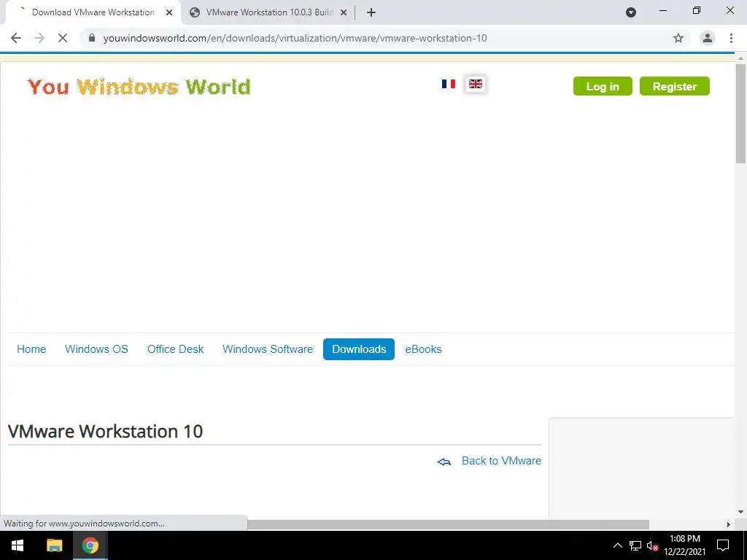Select the Downloads menu item
The width and height of the screenshot is (747, 560).
[359, 349]
